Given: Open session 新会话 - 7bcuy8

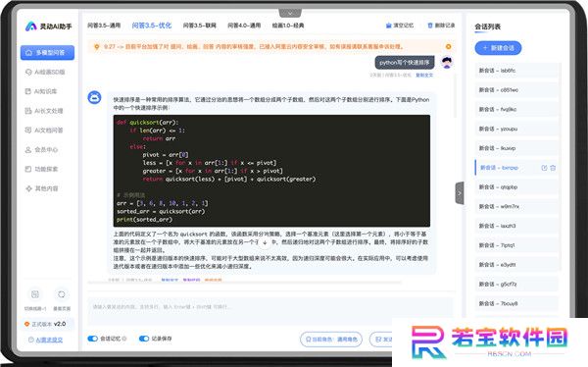Looking at the screenshot, I should pos(516,303).
